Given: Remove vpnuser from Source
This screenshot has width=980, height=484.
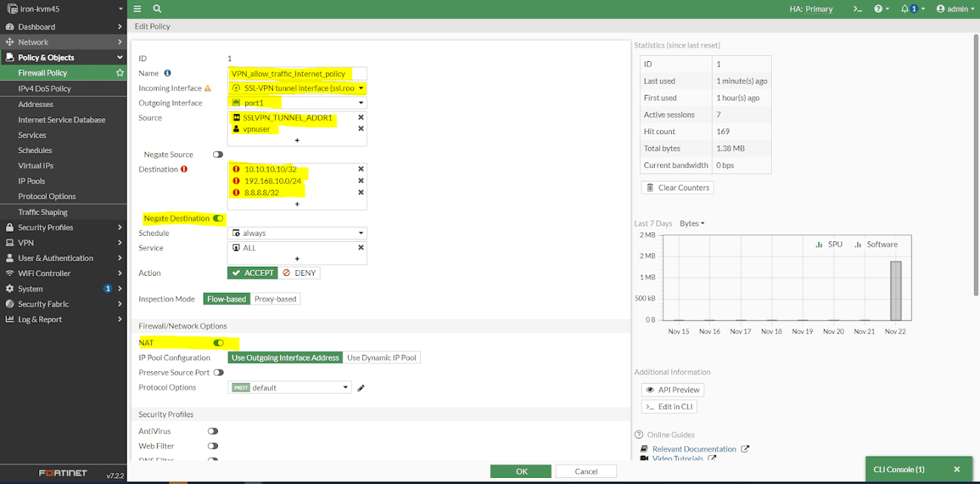Looking at the screenshot, I should point(360,129).
